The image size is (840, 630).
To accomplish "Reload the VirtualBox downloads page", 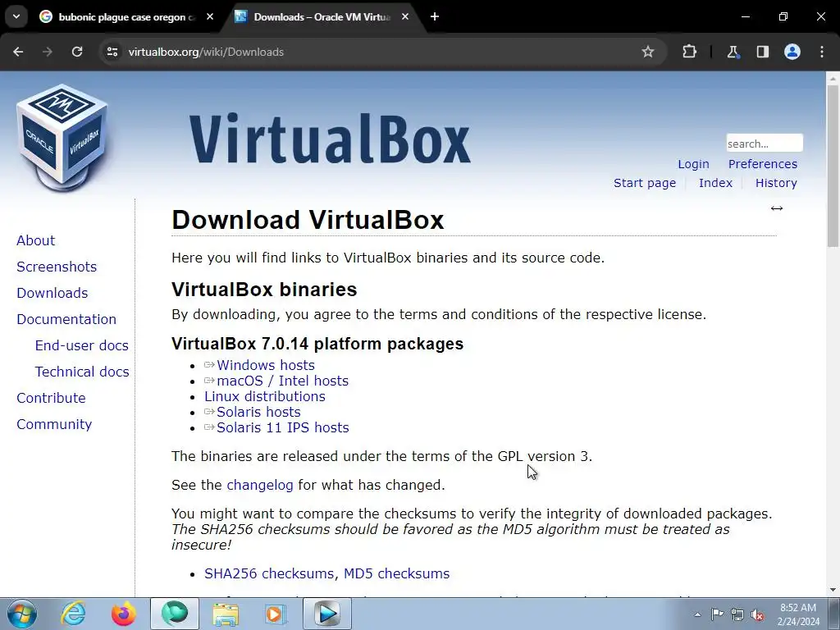I will [x=77, y=52].
